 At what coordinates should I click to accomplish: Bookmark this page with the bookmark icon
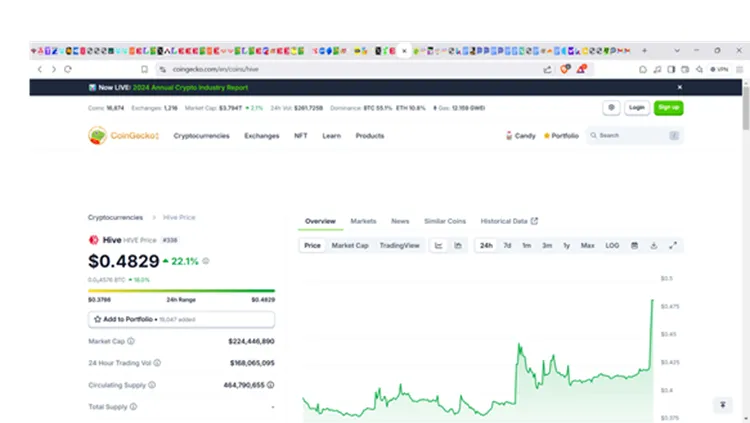click(x=144, y=69)
